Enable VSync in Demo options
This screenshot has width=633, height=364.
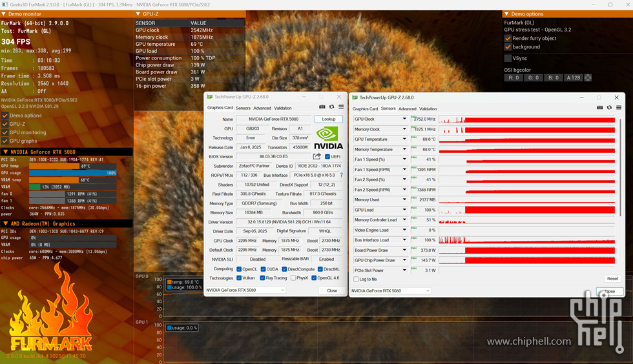pyautogui.click(x=508, y=58)
